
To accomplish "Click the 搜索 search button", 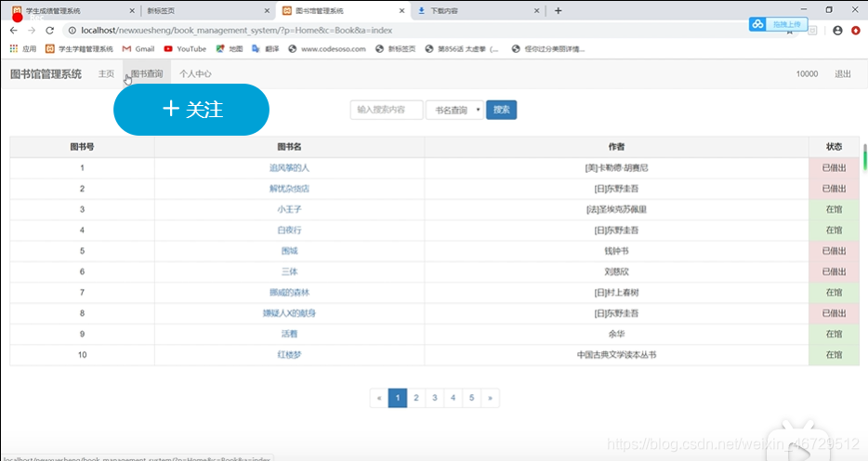I will (502, 110).
